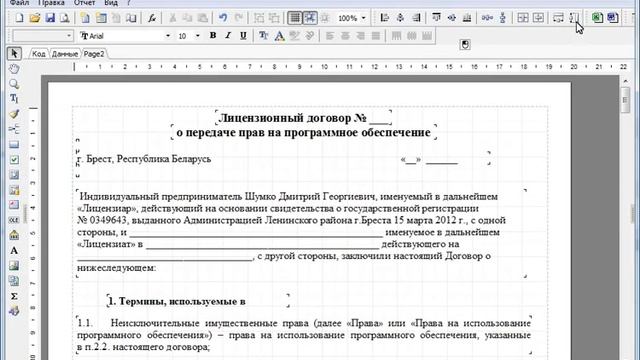Switch to the Данные tab
This screenshot has width=640, height=360.
click(64, 54)
